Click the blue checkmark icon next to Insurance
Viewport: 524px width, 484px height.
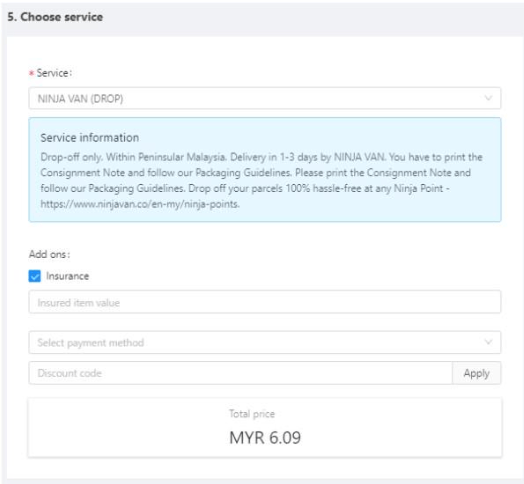pyautogui.click(x=34, y=276)
